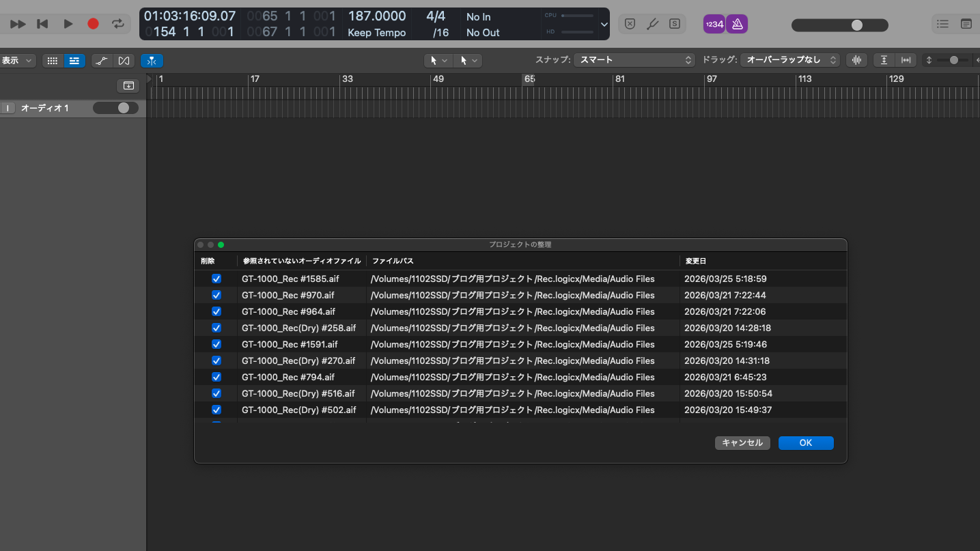This screenshot has width=980, height=551.
Task: Sort by the ファイルパス column header
Action: (x=393, y=261)
